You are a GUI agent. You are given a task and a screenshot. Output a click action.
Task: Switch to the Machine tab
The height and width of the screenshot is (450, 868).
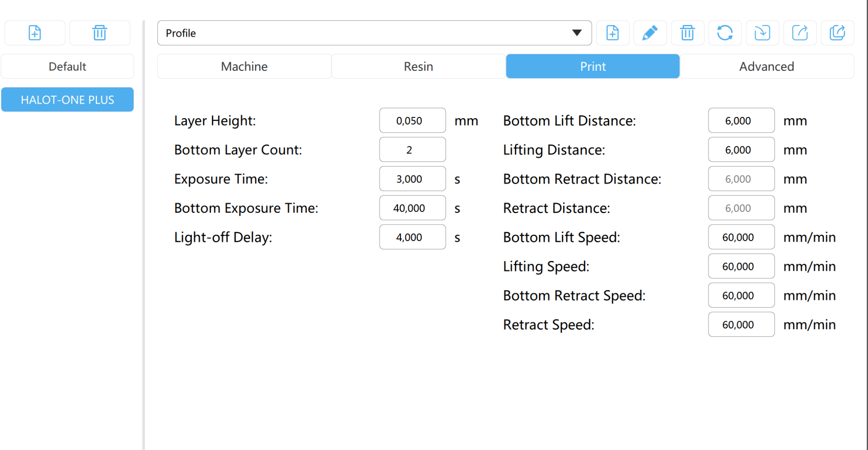click(x=244, y=66)
